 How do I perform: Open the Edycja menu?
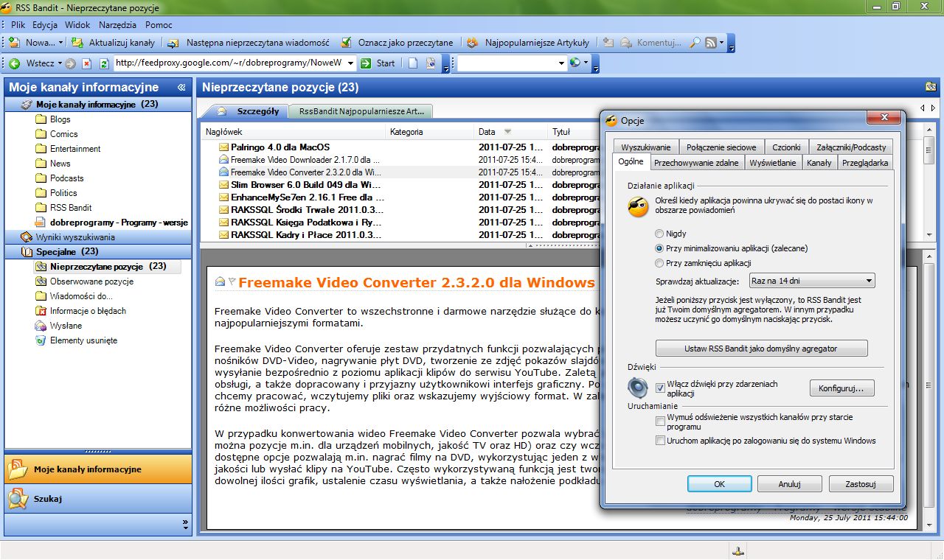[45, 25]
